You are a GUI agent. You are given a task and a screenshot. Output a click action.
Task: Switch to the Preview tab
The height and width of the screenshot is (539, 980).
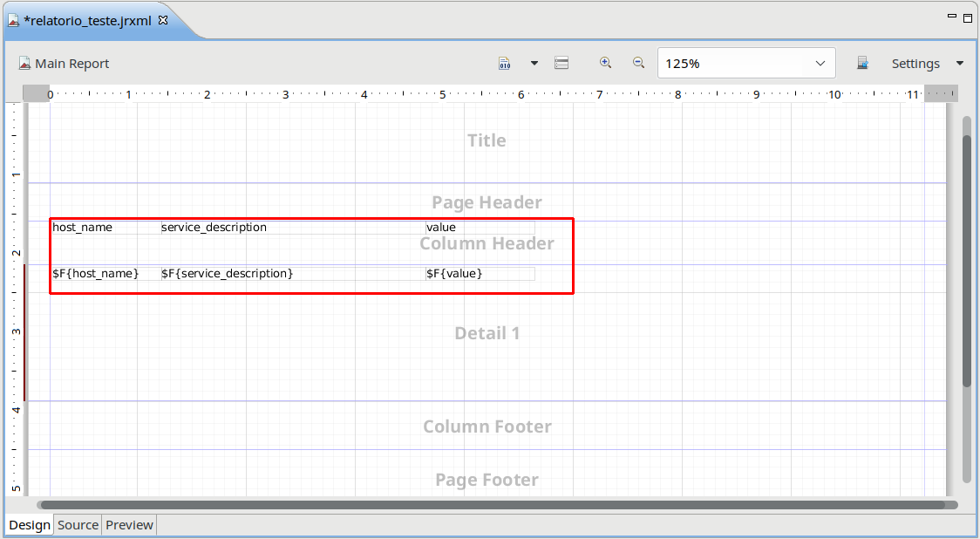tap(129, 525)
